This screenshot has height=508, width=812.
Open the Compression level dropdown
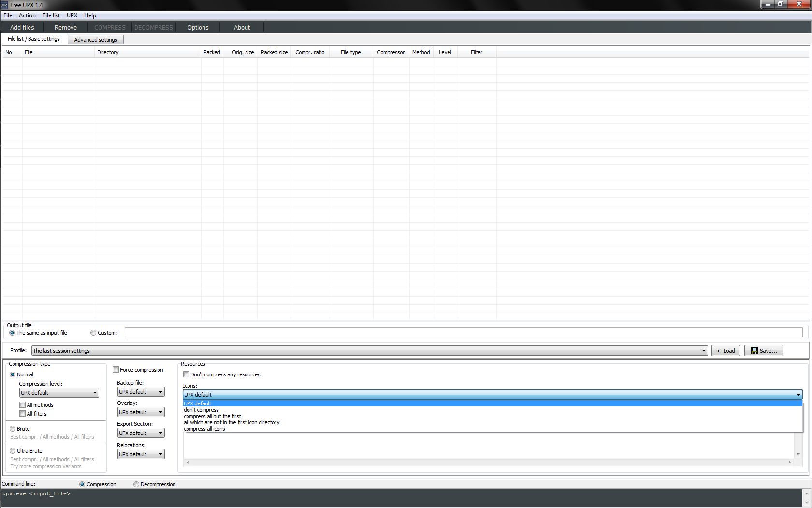point(59,393)
